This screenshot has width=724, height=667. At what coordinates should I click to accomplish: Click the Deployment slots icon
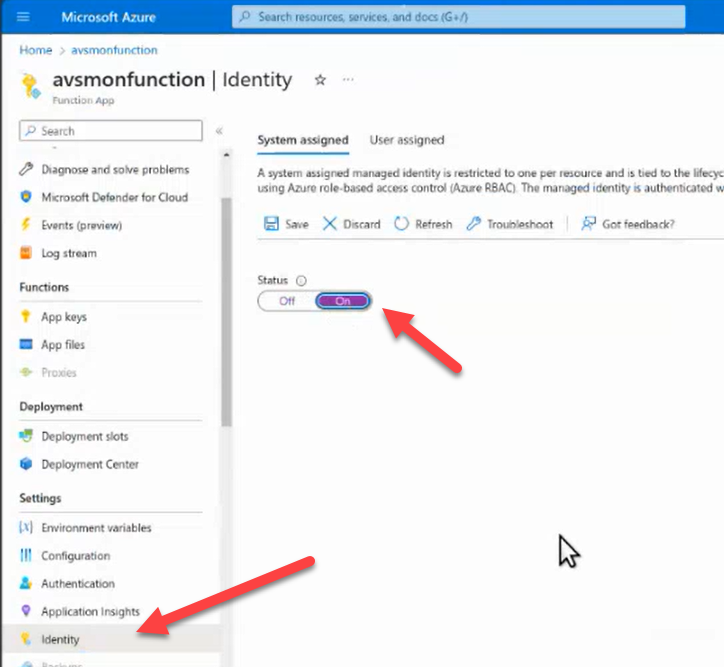click(x=26, y=436)
